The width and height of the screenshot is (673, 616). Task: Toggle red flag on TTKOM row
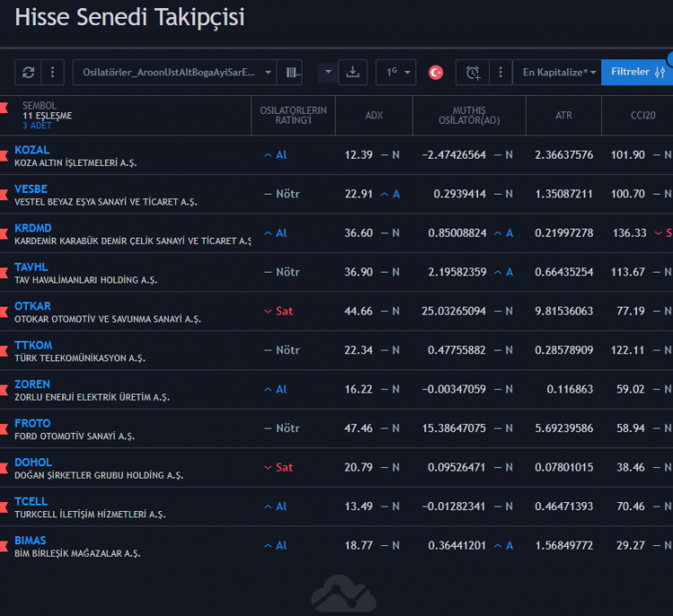4,351
